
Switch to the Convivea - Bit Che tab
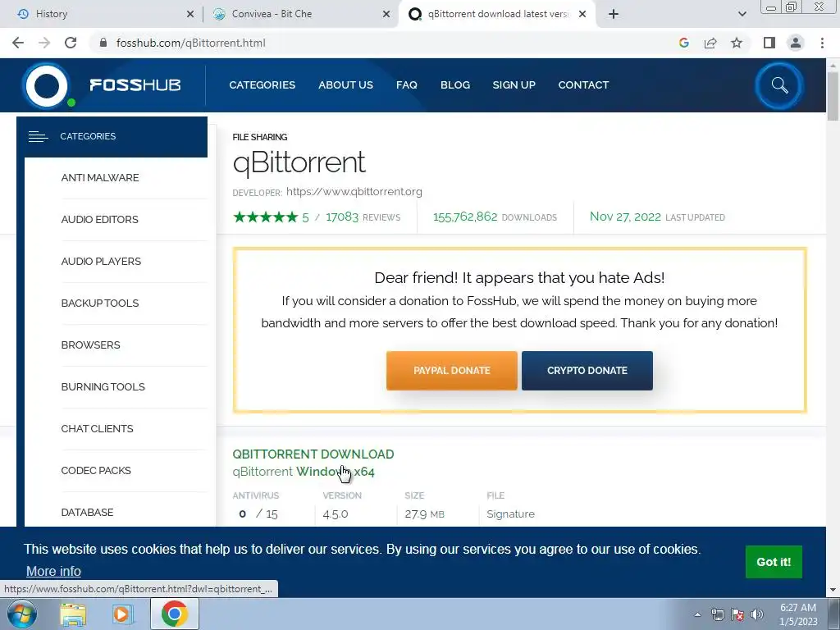coord(301,14)
